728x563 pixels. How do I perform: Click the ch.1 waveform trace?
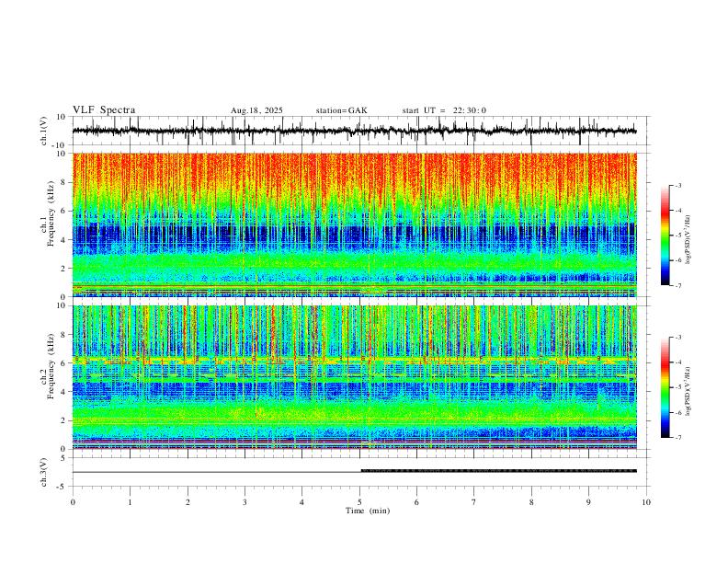(x=354, y=131)
